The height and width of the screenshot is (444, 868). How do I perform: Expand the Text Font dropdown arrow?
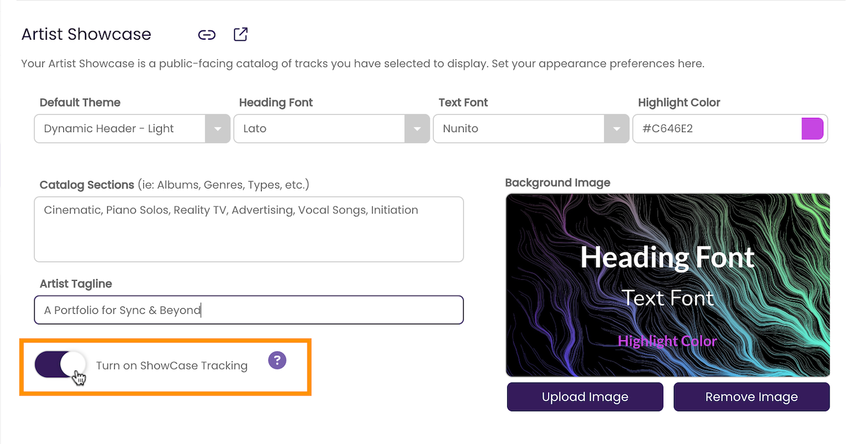click(616, 129)
